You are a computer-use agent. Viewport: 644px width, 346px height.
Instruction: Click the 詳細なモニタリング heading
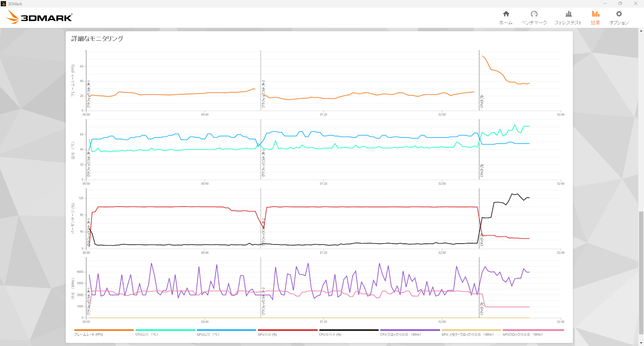(97, 39)
